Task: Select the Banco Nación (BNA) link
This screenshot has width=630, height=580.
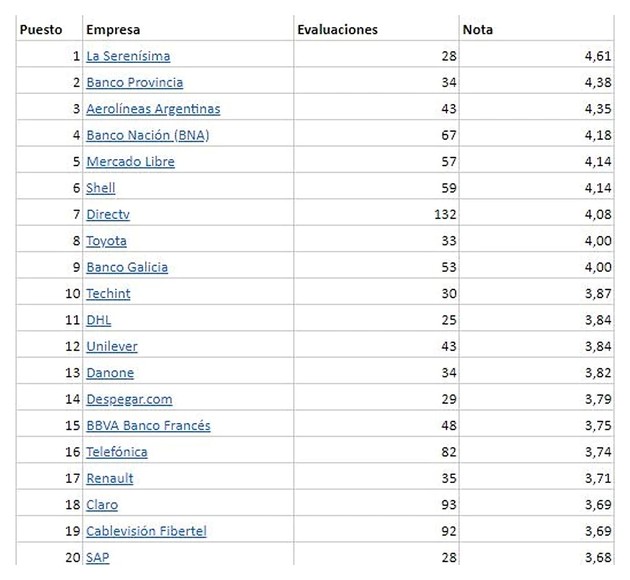Action: pos(147,135)
